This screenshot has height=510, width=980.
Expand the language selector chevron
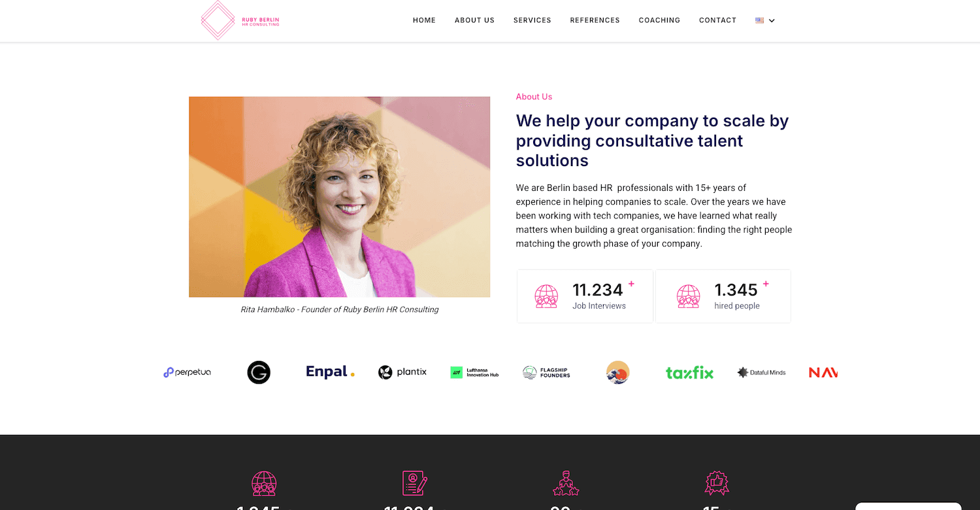point(772,20)
